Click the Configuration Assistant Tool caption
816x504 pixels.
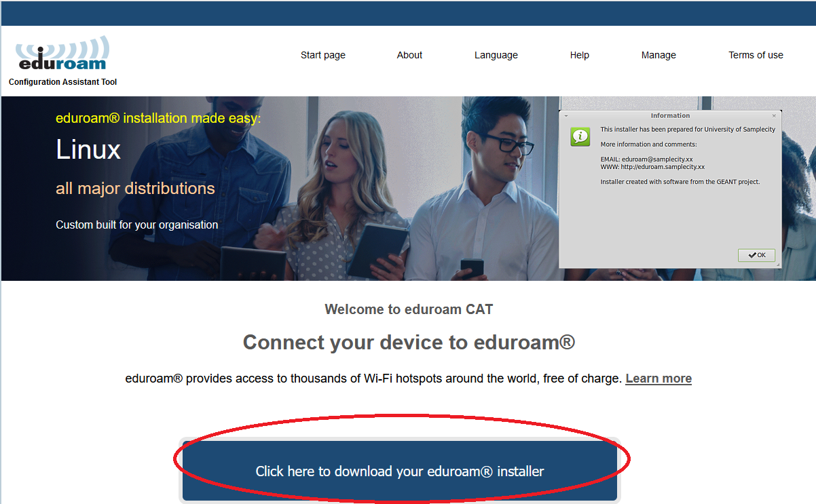(x=62, y=82)
